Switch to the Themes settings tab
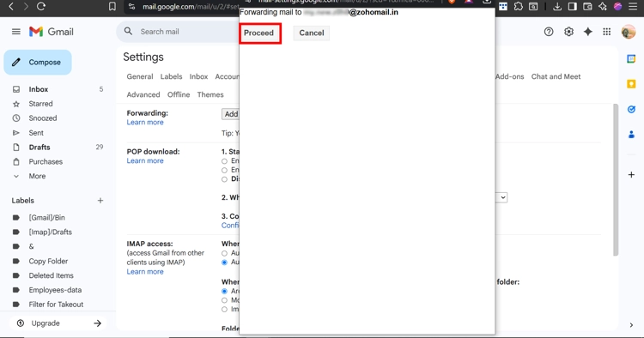Screen dimensions: 644x338 pos(210,94)
